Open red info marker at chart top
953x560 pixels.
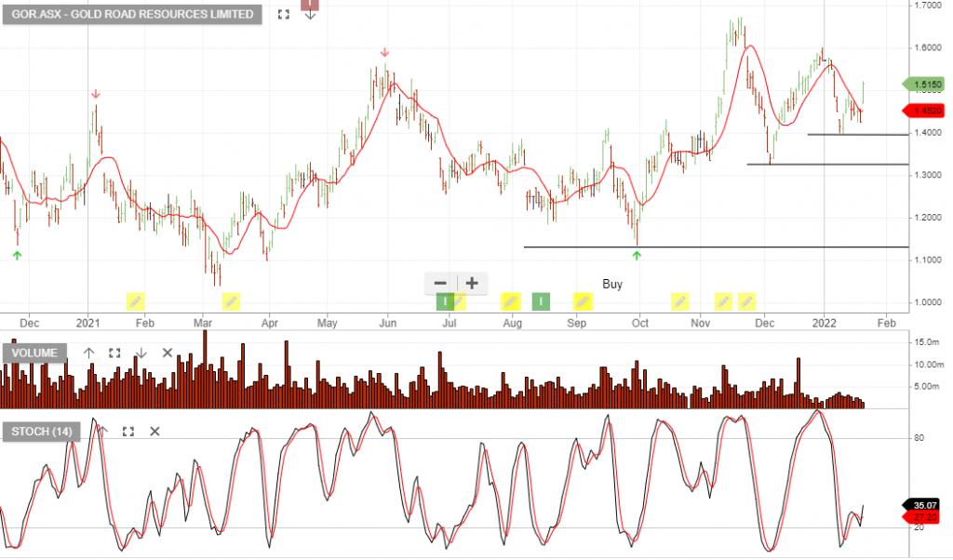click(310, 5)
